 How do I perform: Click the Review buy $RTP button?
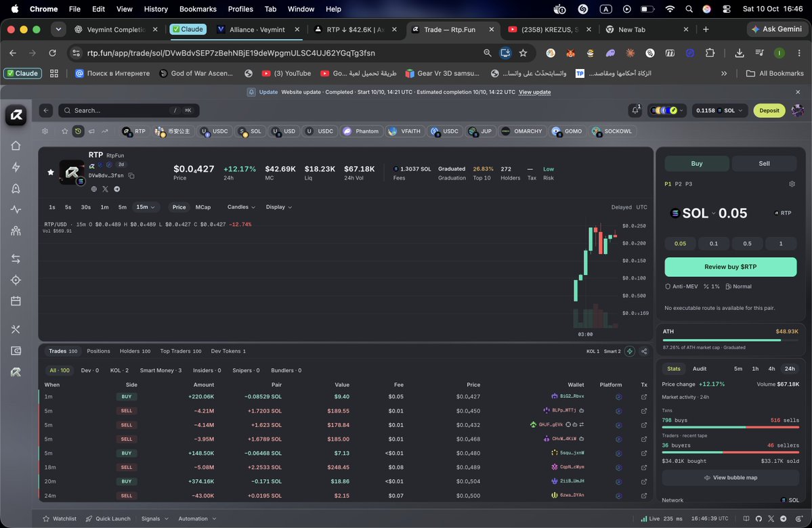[x=730, y=267]
